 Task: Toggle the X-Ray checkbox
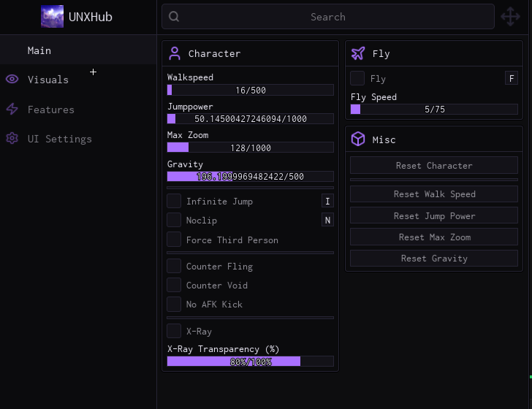(x=174, y=331)
